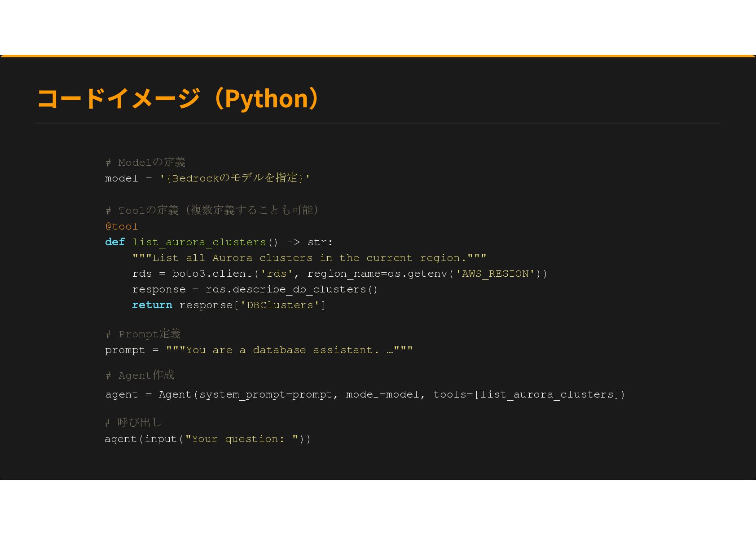This screenshot has height=535, width=756.
Task: Click the 'You are a database assistant' string
Action: [x=289, y=350]
